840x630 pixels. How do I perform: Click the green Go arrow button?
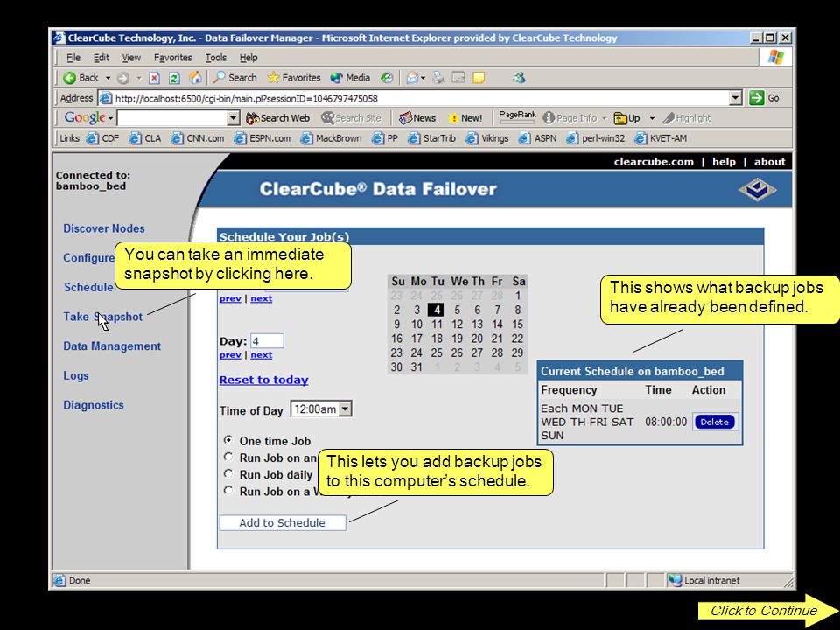(x=756, y=98)
